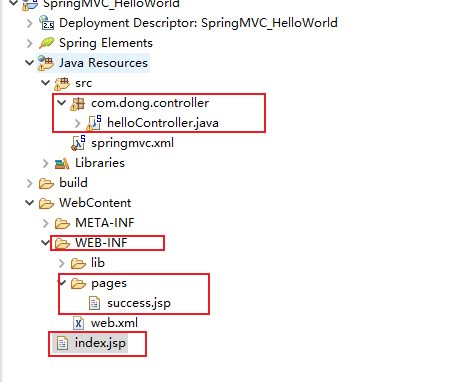Click the META-INF folder icon
This screenshot has height=382, width=470.
[62, 223]
